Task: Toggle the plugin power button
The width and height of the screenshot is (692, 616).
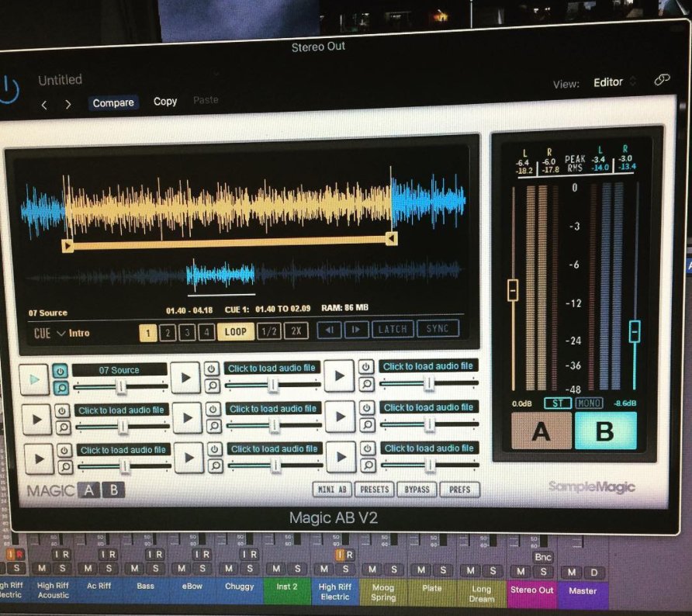Action: 8,89
